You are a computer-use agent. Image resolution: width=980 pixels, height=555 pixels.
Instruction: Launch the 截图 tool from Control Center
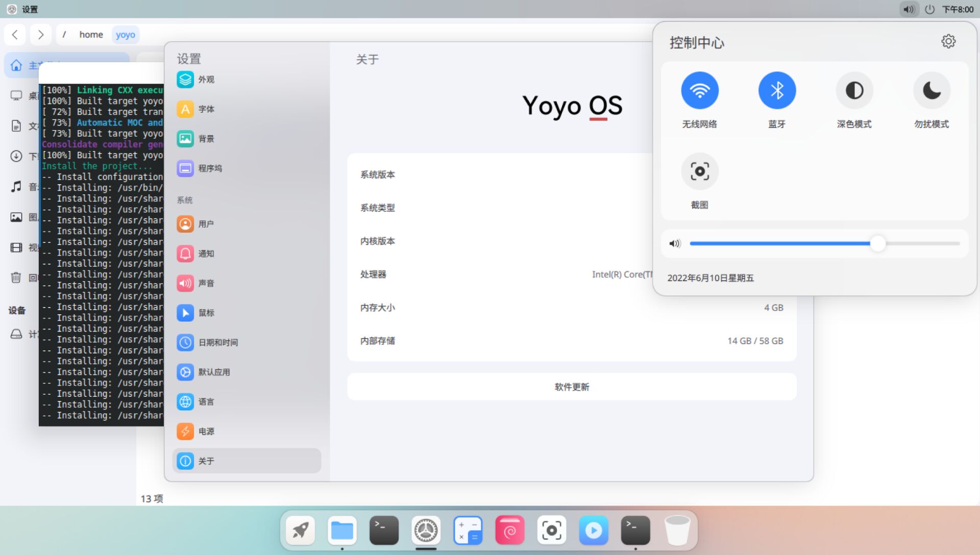point(700,171)
